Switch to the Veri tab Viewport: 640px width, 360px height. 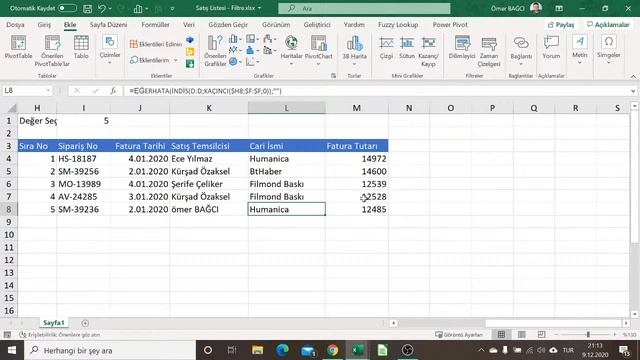tap(189, 24)
